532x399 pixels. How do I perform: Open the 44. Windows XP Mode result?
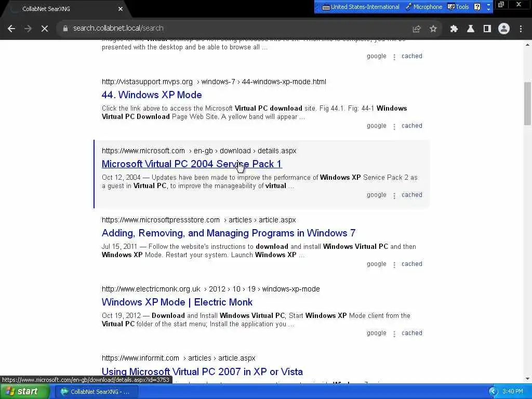[x=152, y=95]
